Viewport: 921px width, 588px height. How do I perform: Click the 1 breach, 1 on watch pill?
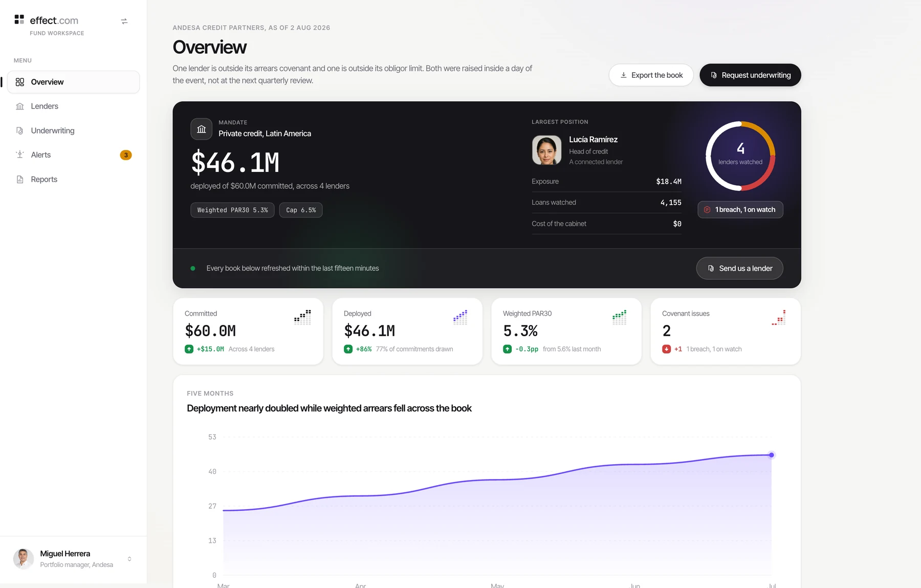740,210
